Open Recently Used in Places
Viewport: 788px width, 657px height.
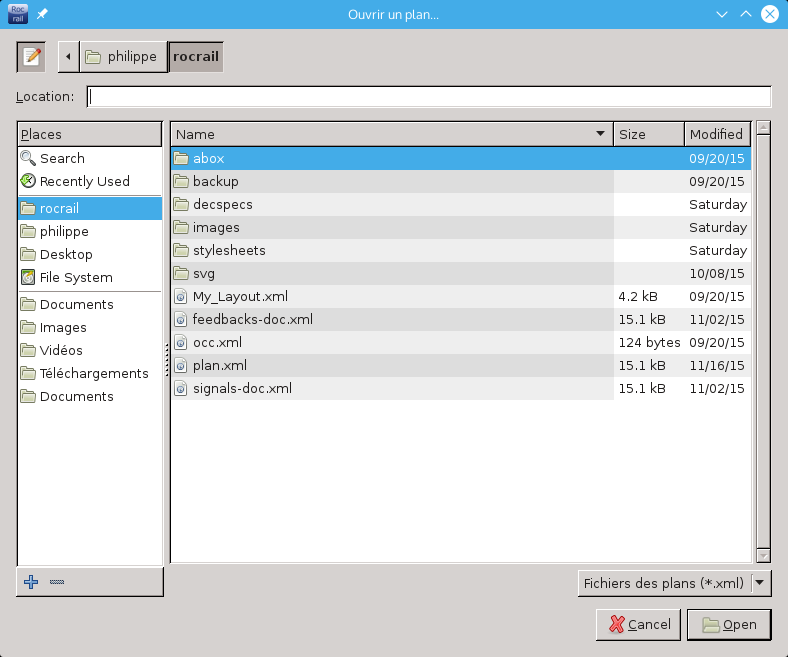pos(84,181)
